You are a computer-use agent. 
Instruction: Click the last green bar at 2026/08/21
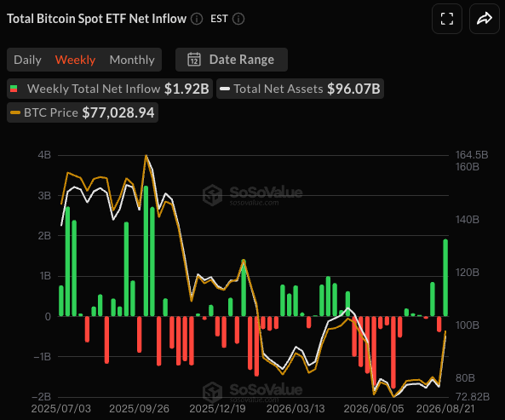(445, 278)
